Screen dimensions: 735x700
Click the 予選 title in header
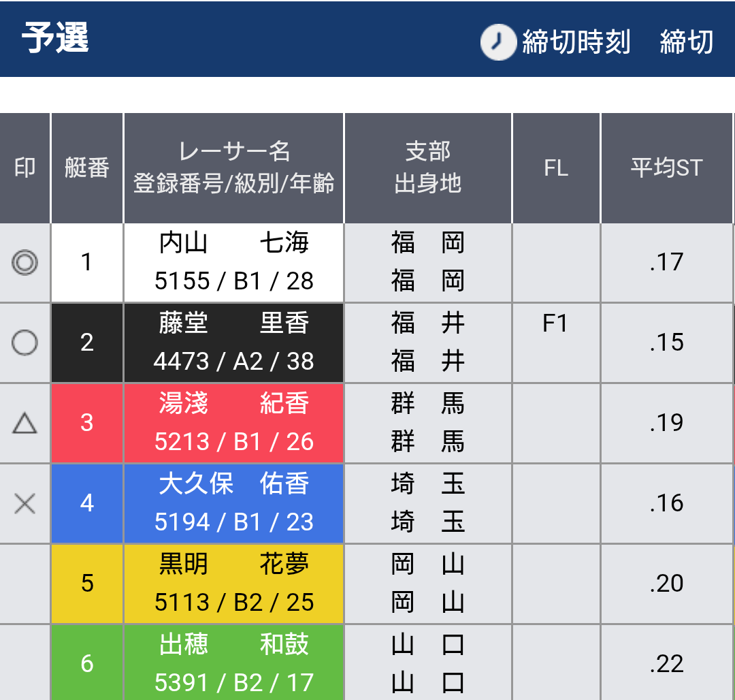[x=56, y=37]
